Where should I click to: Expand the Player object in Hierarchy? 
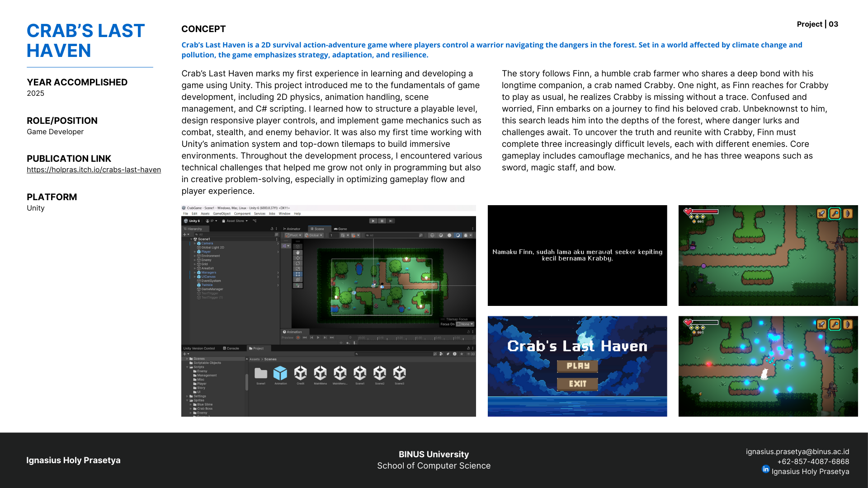(195, 252)
